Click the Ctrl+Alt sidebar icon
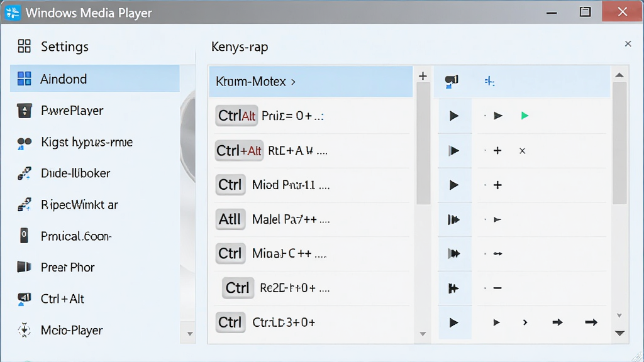Viewport: 644px width, 362px height. (x=25, y=299)
